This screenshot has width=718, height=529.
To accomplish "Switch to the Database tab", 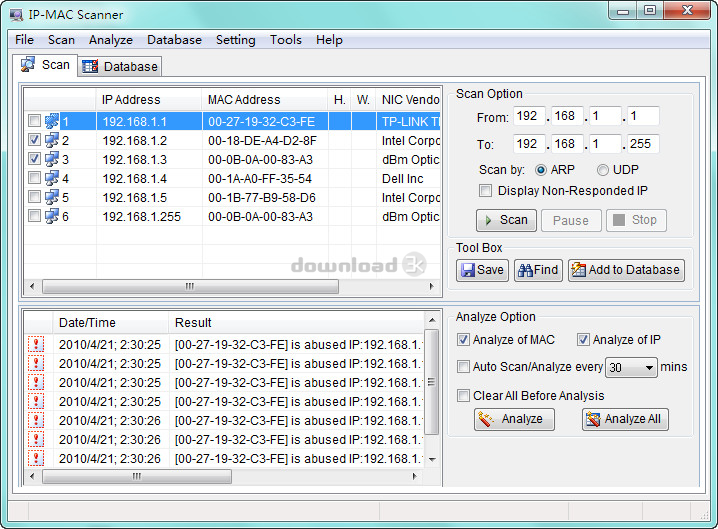I will (x=120, y=67).
